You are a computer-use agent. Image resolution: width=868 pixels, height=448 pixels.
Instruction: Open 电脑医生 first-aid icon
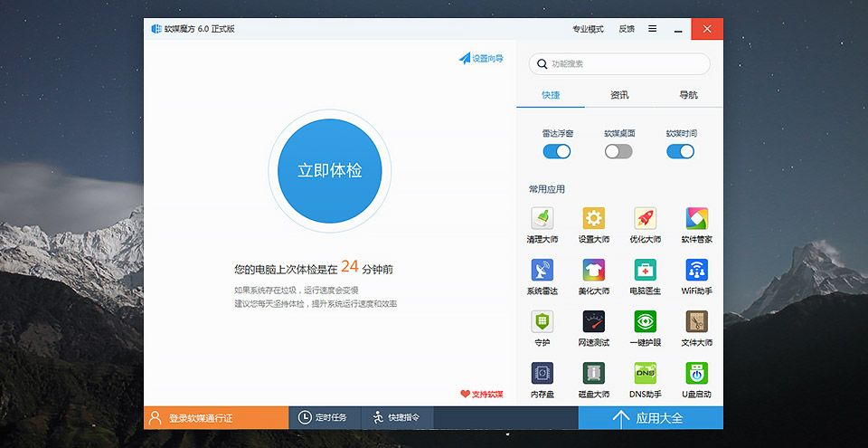645,271
